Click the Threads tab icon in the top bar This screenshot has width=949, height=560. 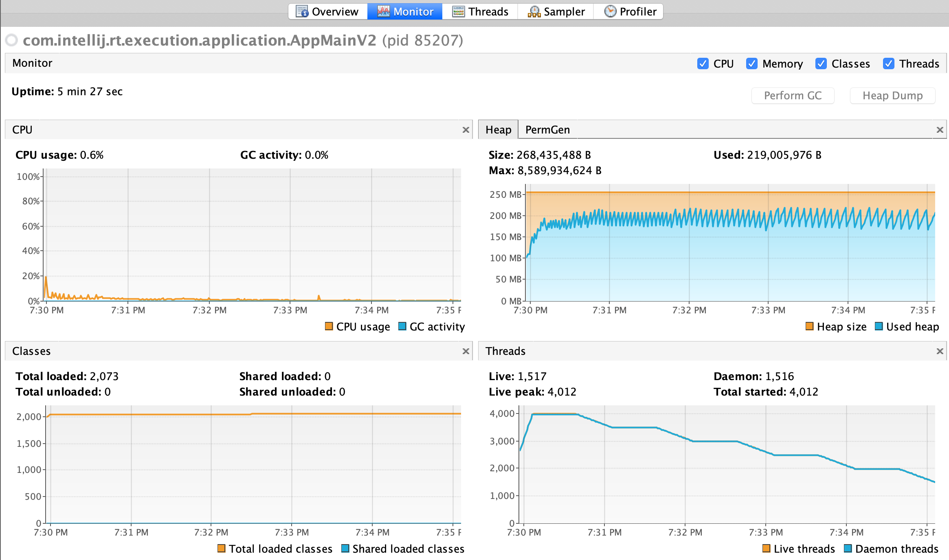[459, 11]
